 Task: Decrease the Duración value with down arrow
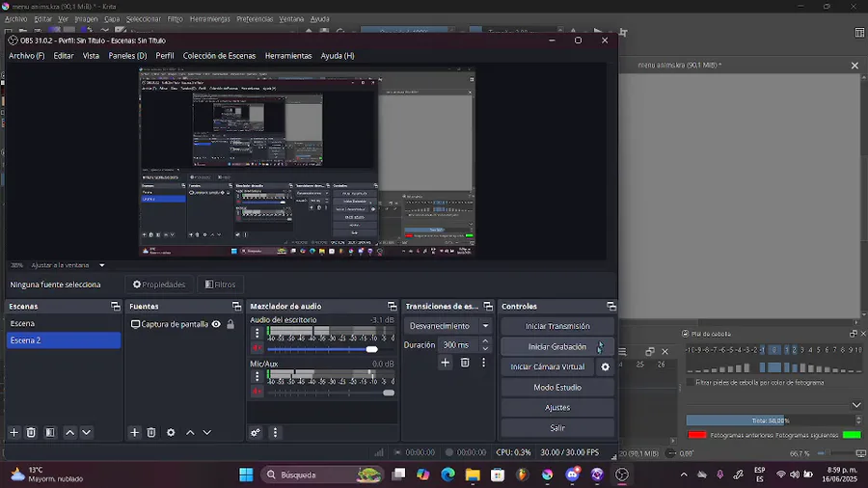pyautogui.click(x=485, y=349)
